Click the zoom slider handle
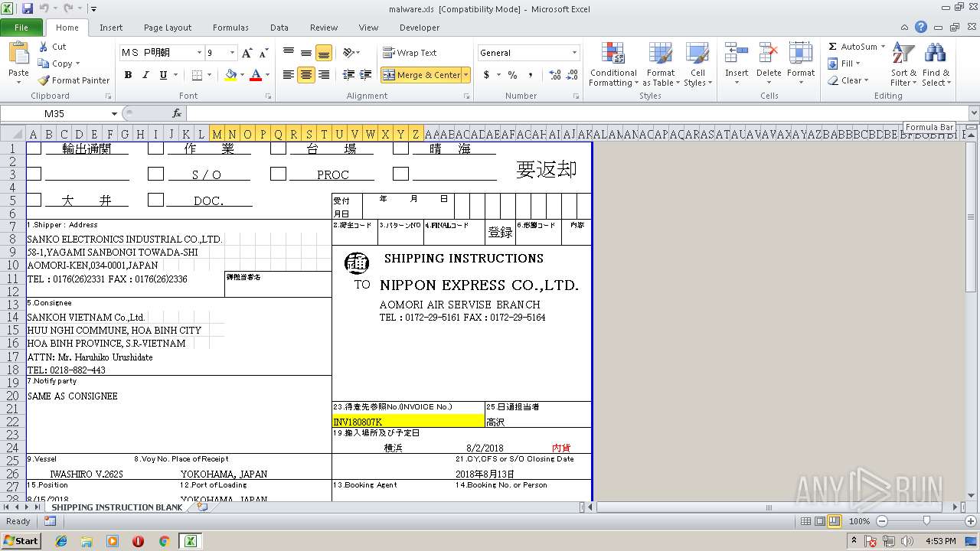Image resolution: width=980 pixels, height=551 pixels. 926,521
